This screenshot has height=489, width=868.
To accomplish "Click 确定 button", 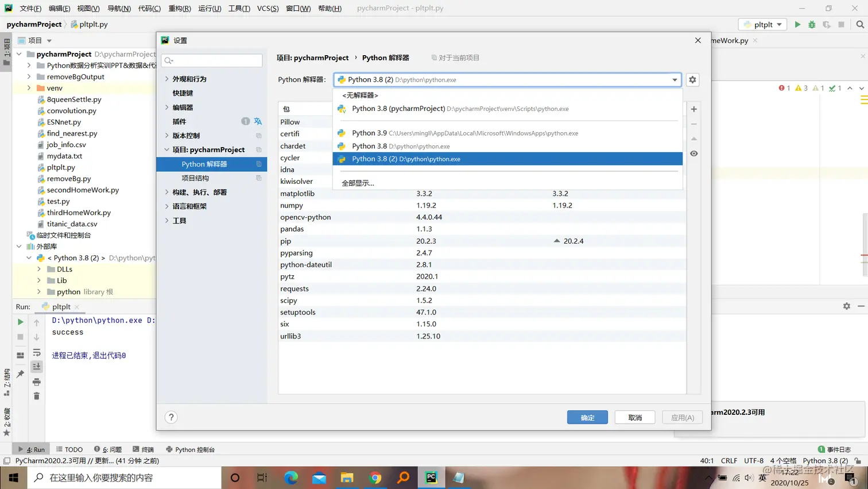I will pos(587,418).
